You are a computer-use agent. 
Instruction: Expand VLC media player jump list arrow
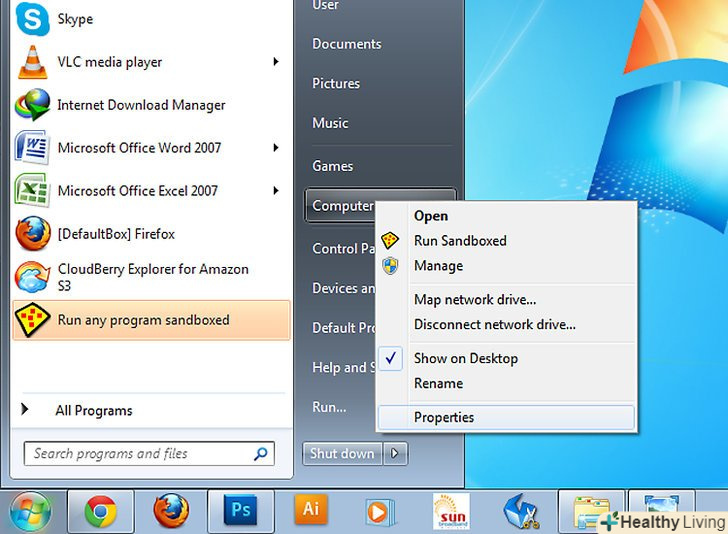[x=276, y=61]
